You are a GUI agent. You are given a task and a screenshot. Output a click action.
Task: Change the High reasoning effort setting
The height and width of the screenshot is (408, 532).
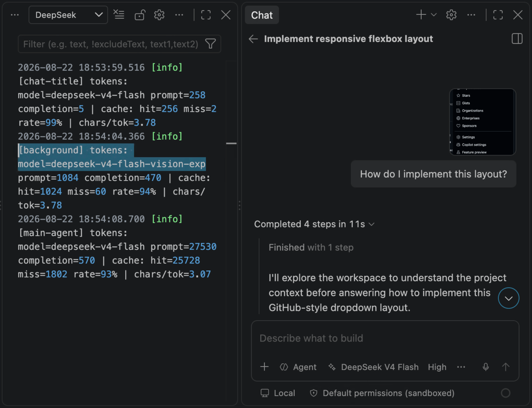(437, 367)
